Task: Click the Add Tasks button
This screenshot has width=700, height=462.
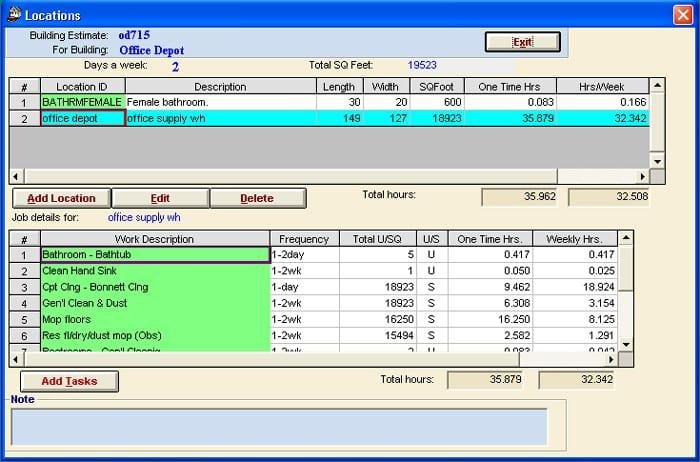Action: pyautogui.click(x=69, y=381)
